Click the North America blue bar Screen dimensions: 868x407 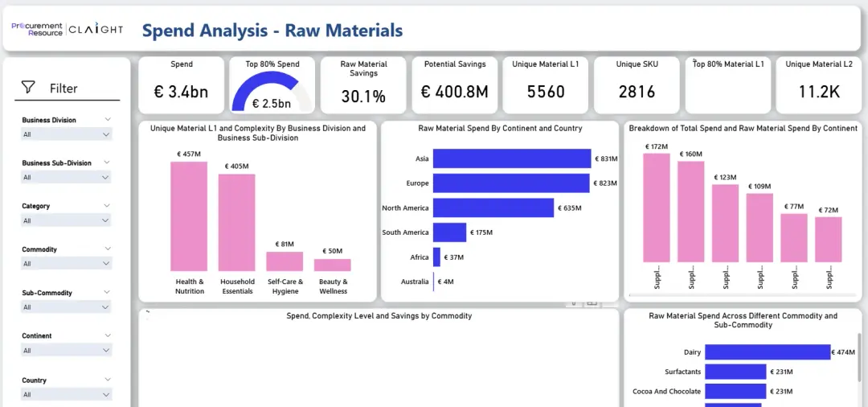click(493, 208)
